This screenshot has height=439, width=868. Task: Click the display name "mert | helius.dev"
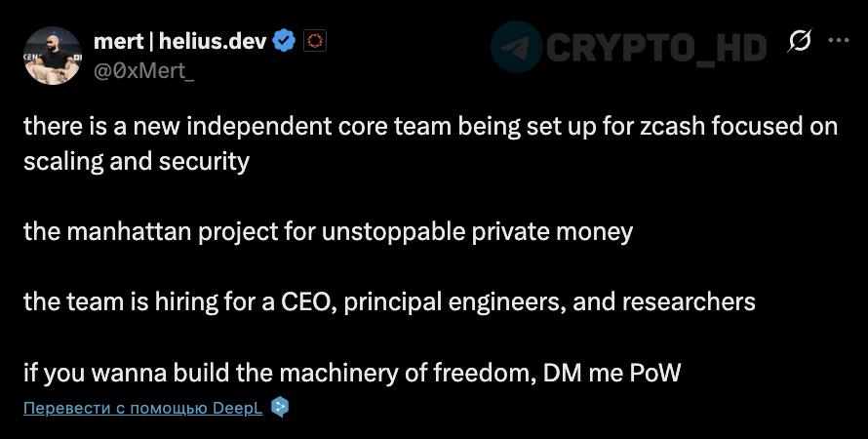(x=180, y=41)
